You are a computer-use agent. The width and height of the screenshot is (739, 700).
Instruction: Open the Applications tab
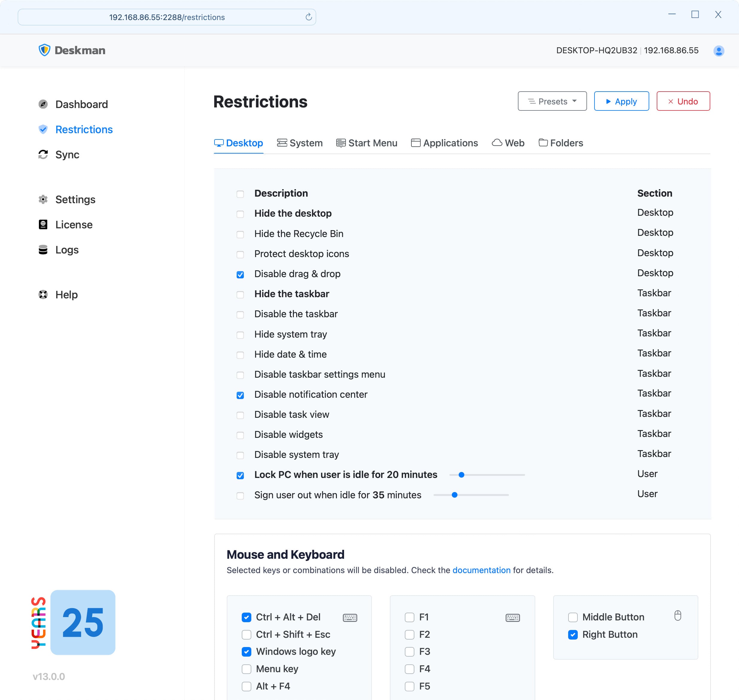444,143
